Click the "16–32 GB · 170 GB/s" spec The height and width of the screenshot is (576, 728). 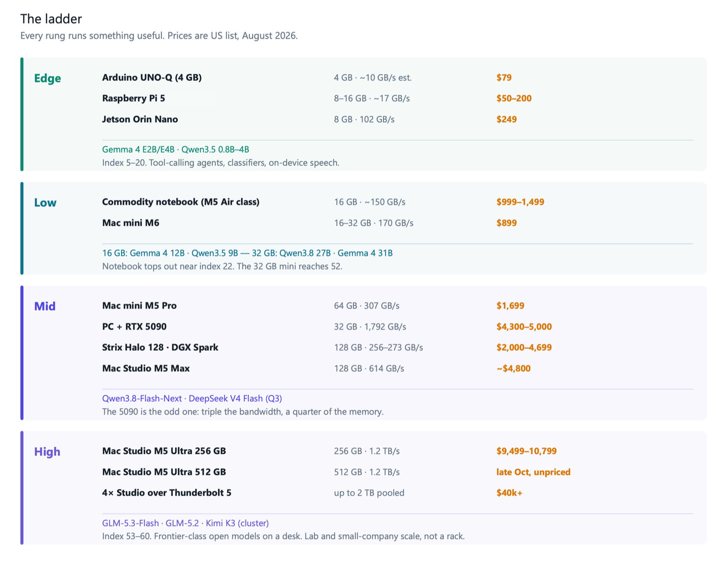click(x=374, y=223)
